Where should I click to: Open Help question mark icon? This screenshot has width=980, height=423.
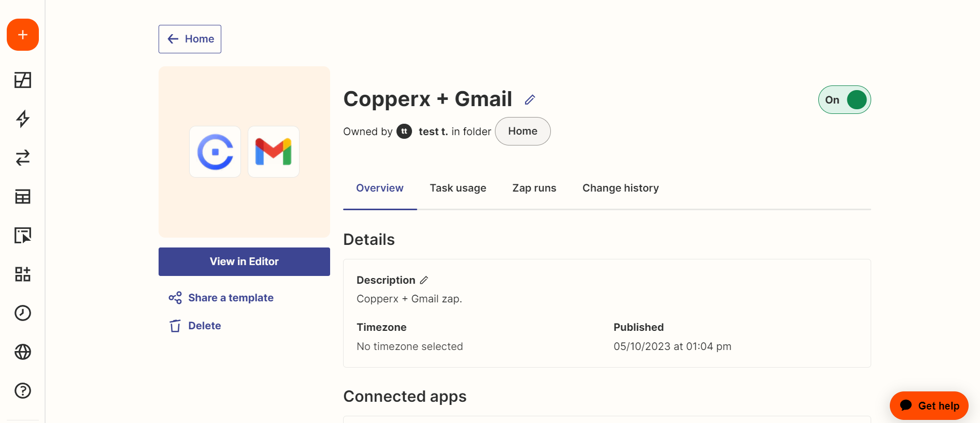[23, 391]
